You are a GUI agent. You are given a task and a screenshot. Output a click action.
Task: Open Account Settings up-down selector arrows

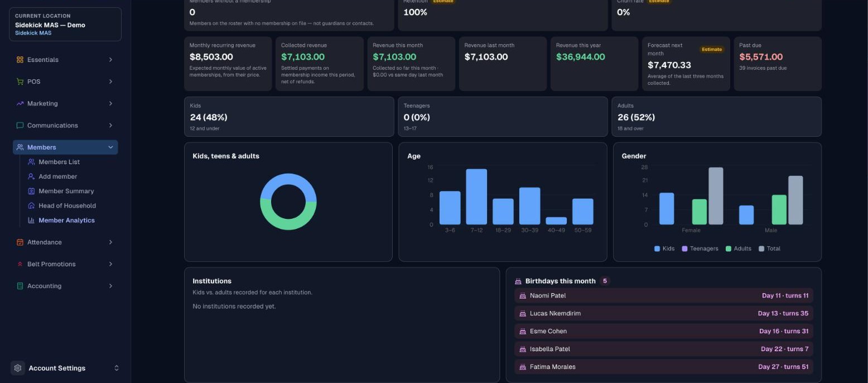tap(117, 368)
